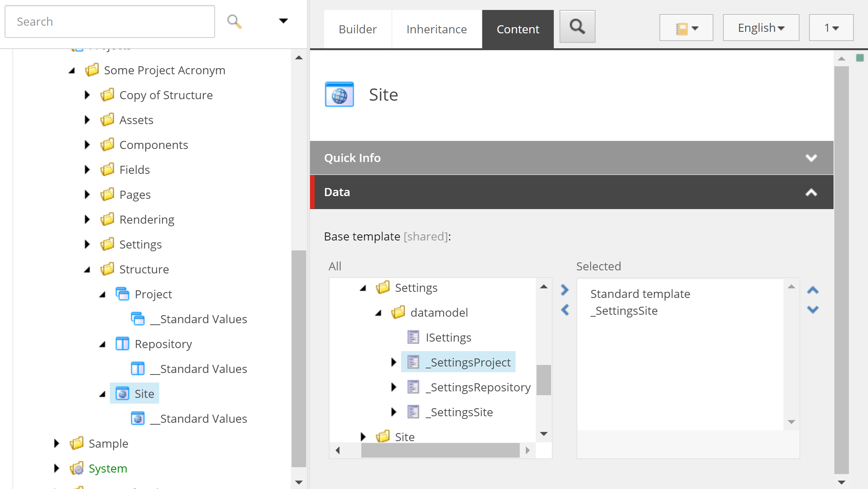Select the _SettingsProject template icon

click(x=413, y=362)
